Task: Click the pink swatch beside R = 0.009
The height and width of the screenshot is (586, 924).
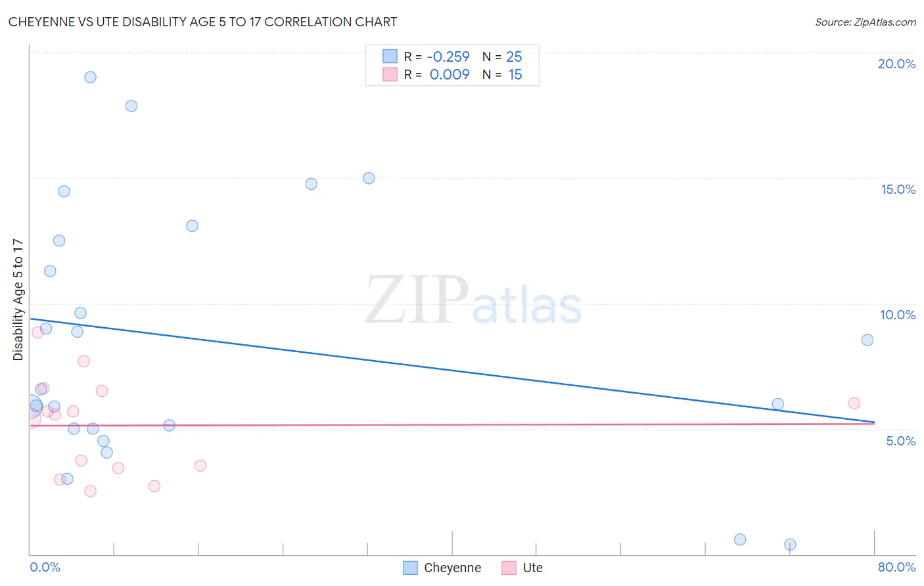Action: tap(390, 74)
